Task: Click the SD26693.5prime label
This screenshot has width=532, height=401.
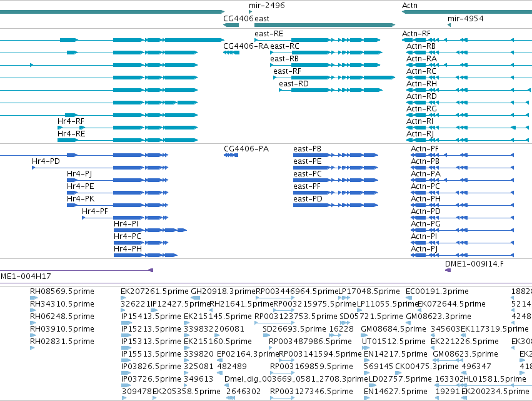Action: click(x=294, y=329)
